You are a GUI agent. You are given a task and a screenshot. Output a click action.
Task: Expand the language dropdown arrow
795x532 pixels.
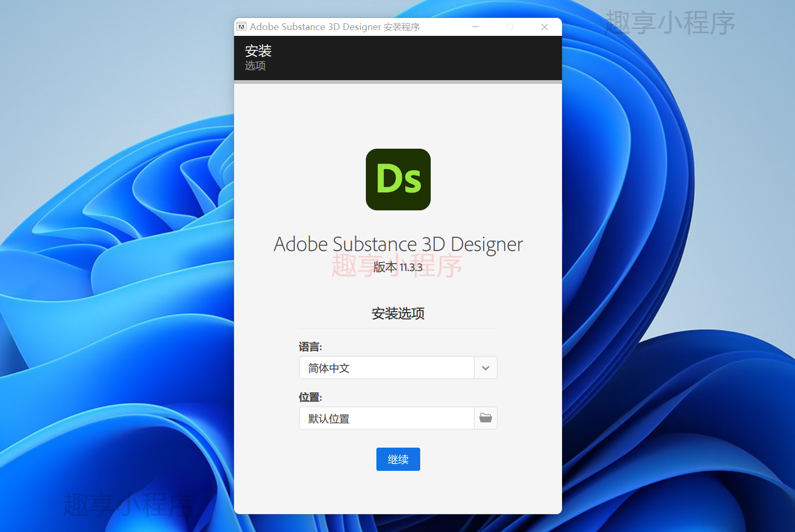tap(486, 367)
